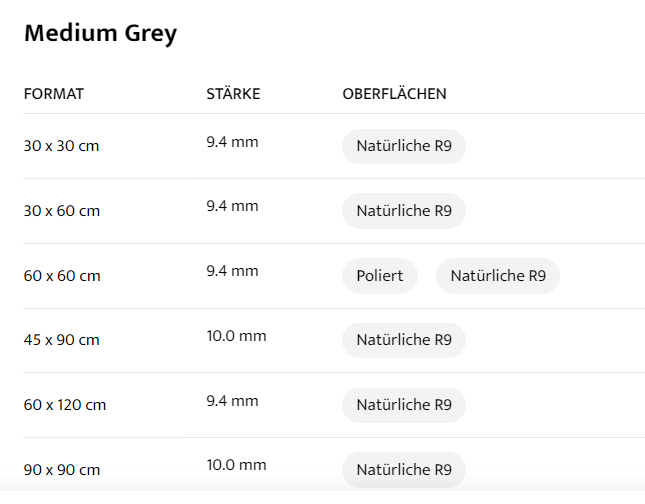Click 9.4 mm thickness in 60 x 120 row

pyautogui.click(x=232, y=401)
